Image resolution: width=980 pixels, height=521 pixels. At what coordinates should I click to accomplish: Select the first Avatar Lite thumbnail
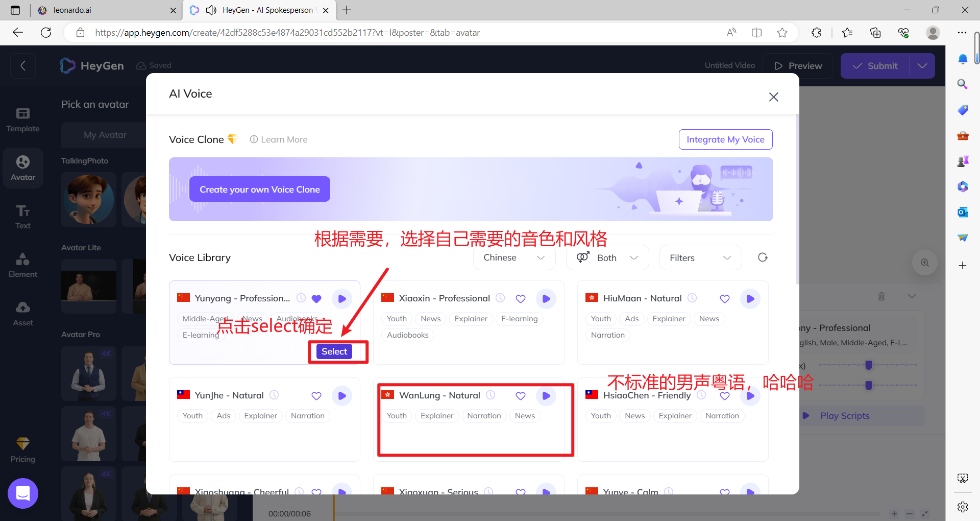(x=89, y=286)
